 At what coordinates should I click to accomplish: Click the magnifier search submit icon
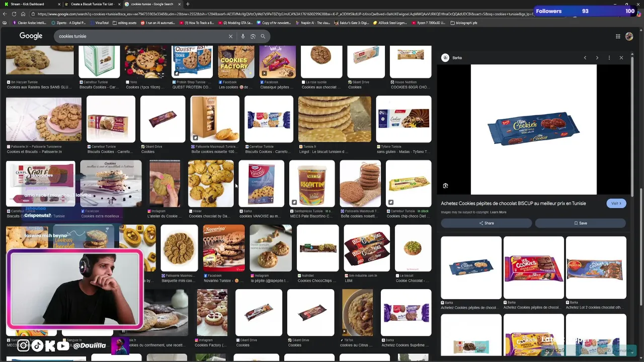pos(263,36)
